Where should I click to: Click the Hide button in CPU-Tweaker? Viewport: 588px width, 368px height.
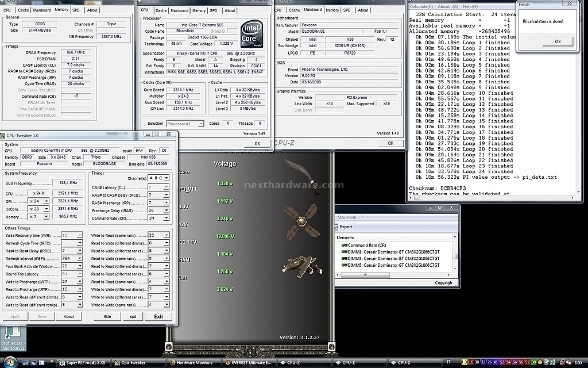(x=107, y=317)
